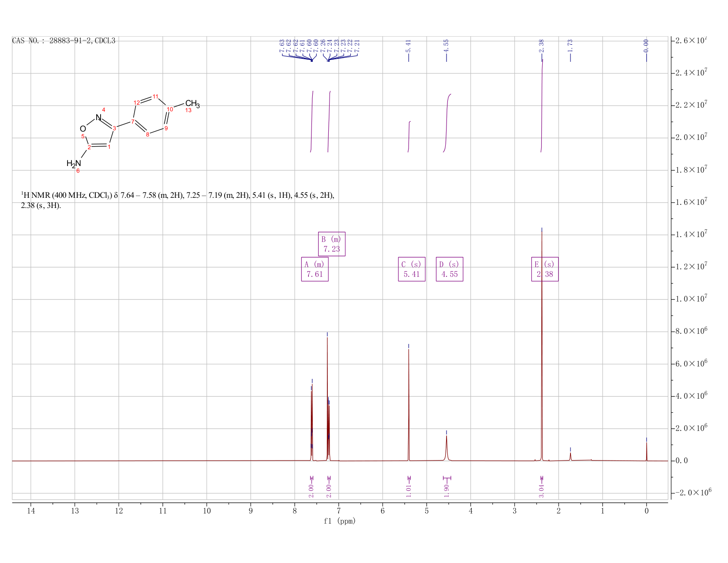
Task: Click red atom number 10 in the structure
Action: point(170,109)
